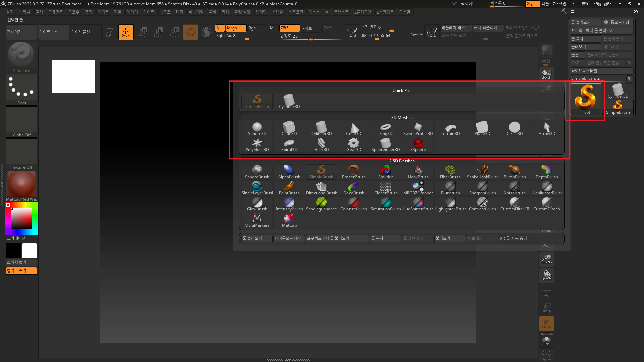This screenshot has width=644, height=362.
Task: Open the Dots stroke picker
Action: coord(21,89)
